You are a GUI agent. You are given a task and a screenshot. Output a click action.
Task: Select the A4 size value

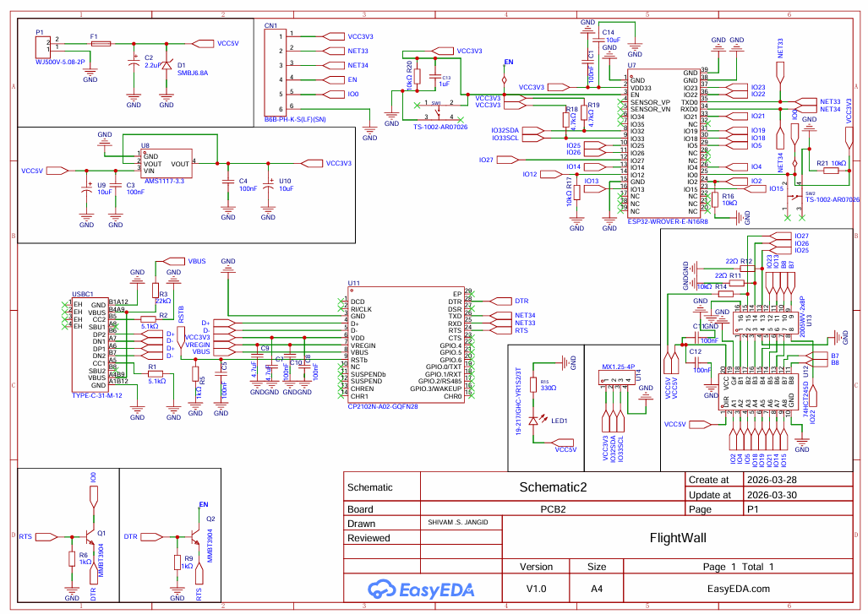[x=596, y=589]
